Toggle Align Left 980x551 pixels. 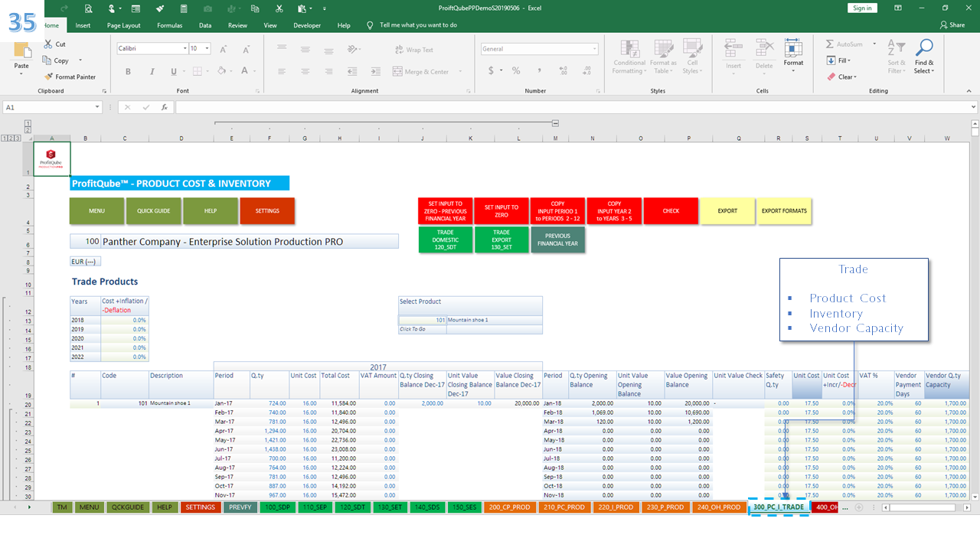[282, 72]
